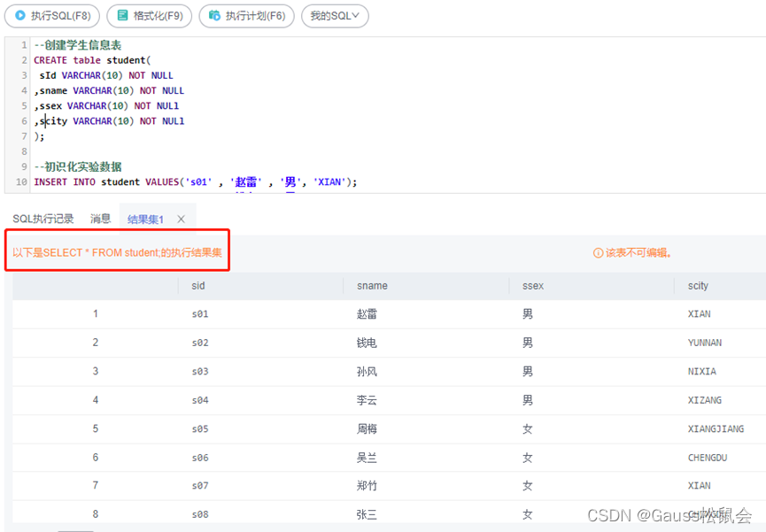The width and height of the screenshot is (766, 532).
Task: Select the cell s05
Action: click(x=200, y=429)
